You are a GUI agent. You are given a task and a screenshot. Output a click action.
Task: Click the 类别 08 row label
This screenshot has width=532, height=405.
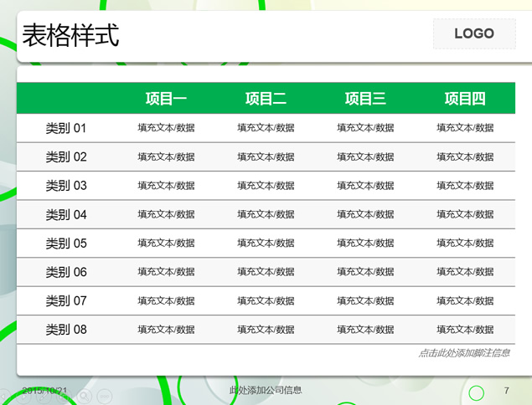click(x=66, y=330)
